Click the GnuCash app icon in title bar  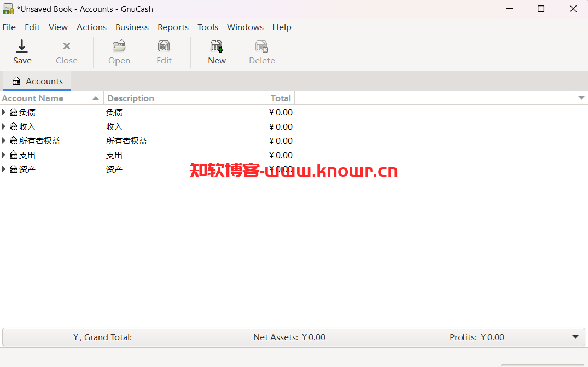(x=8, y=9)
